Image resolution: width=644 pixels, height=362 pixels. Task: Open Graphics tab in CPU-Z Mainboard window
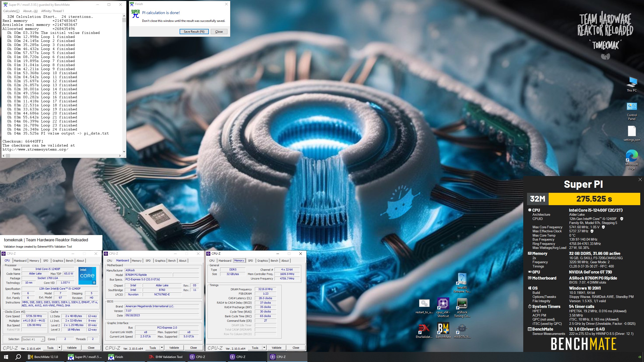pyautogui.click(x=160, y=261)
